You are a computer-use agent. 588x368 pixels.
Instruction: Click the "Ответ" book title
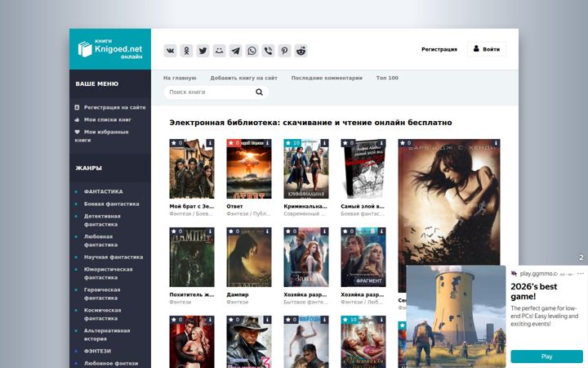pyautogui.click(x=234, y=206)
